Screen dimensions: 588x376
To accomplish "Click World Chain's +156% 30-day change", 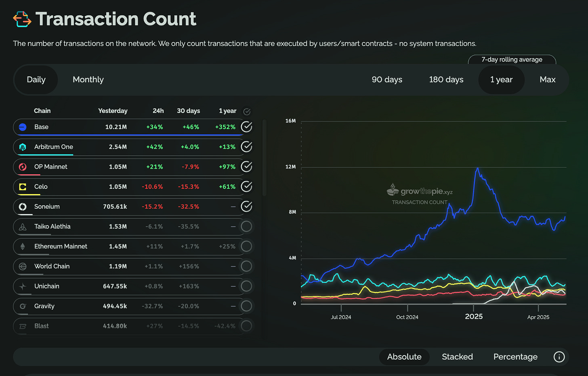I will [189, 266].
